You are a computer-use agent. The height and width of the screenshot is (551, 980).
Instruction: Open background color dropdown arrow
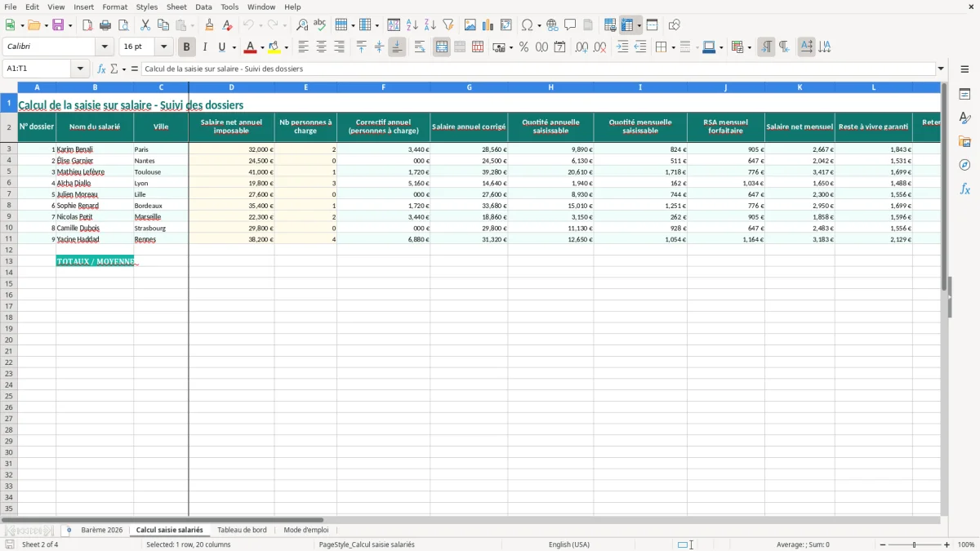point(287,47)
